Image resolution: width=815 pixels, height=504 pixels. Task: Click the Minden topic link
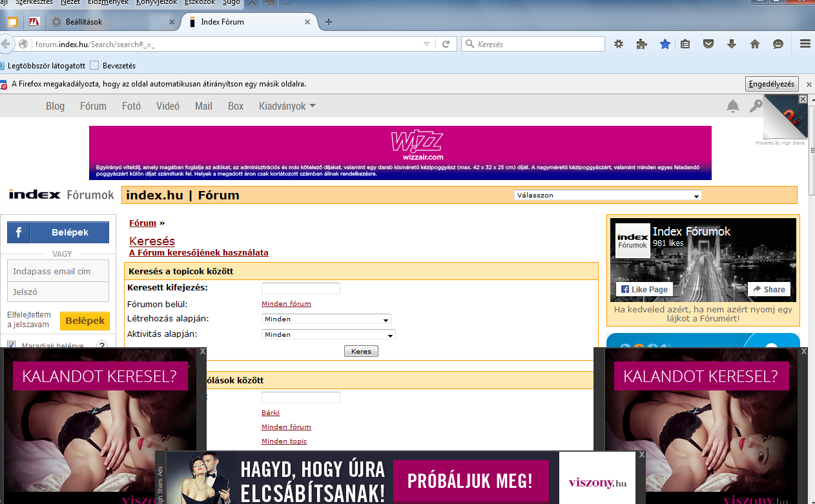click(x=284, y=441)
